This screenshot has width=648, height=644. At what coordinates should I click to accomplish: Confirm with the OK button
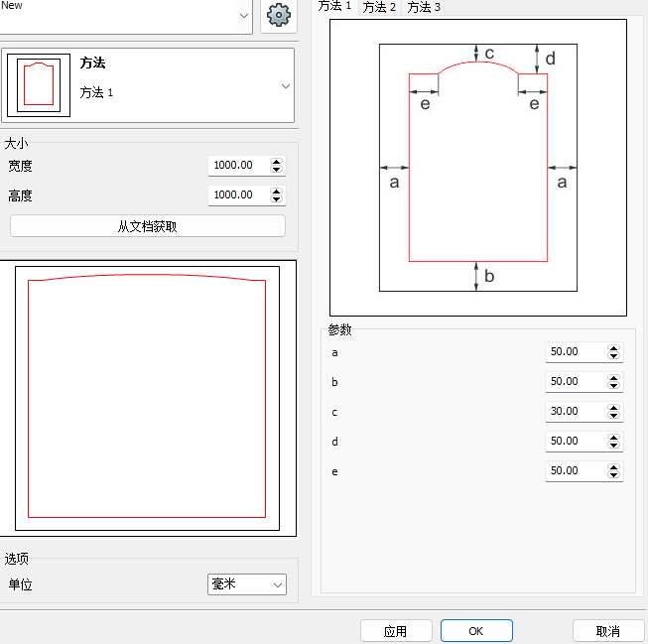[476, 631]
